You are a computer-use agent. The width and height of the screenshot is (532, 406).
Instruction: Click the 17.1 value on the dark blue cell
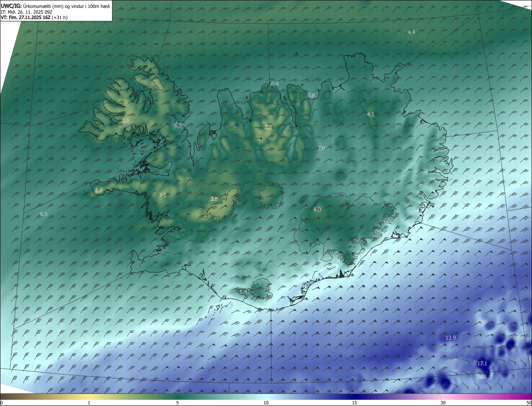[x=482, y=364]
